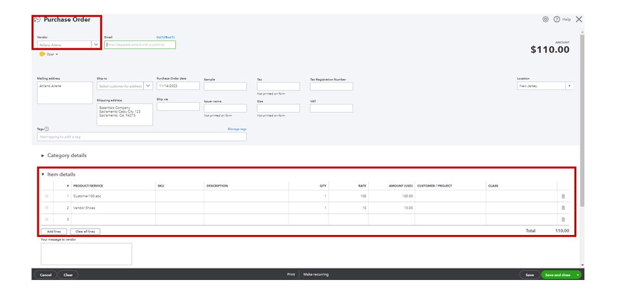This screenshot has height=289, width=644.
Task: Click the Ship via field
Action: tap(178, 107)
